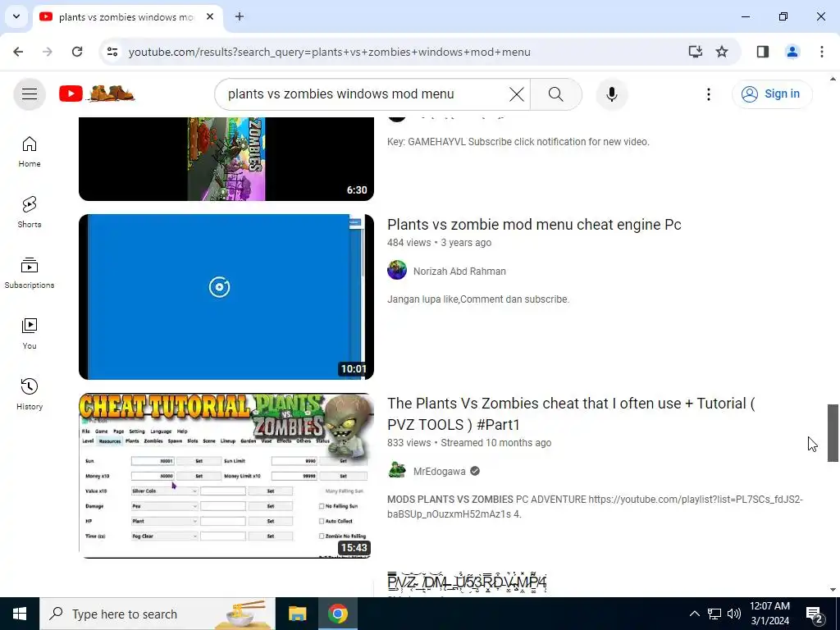Viewport: 840px width, 630px height.
Task: Reload the page
Action: point(77,52)
